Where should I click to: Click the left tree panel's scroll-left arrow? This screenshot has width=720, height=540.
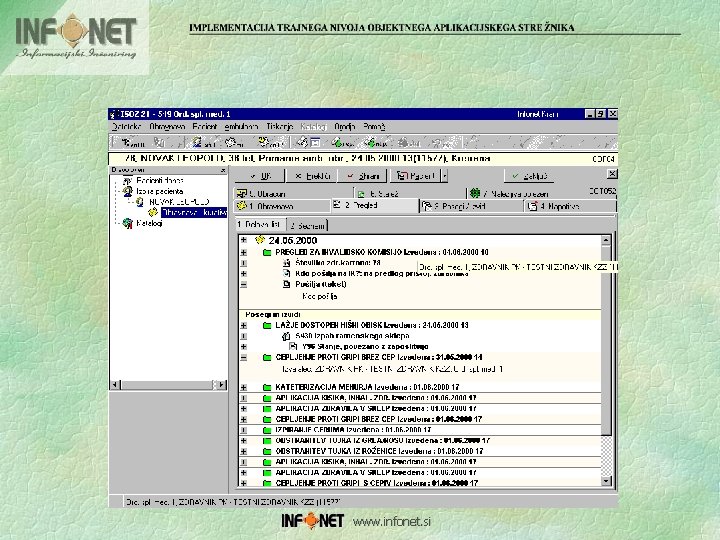(x=115, y=385)
